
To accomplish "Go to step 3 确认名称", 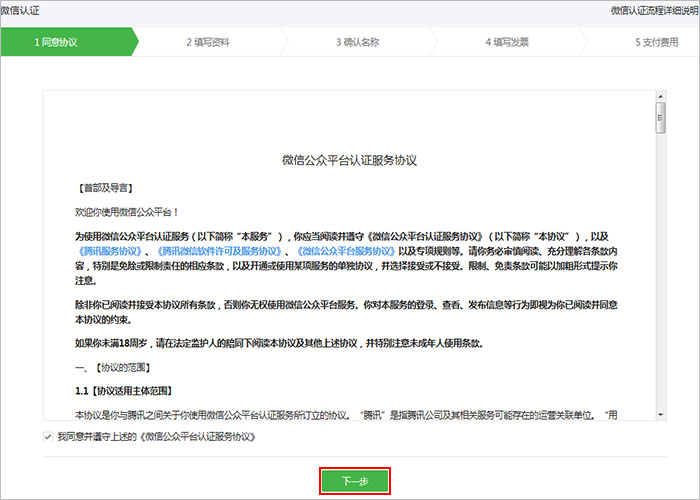I will click(x=357, y=43).
